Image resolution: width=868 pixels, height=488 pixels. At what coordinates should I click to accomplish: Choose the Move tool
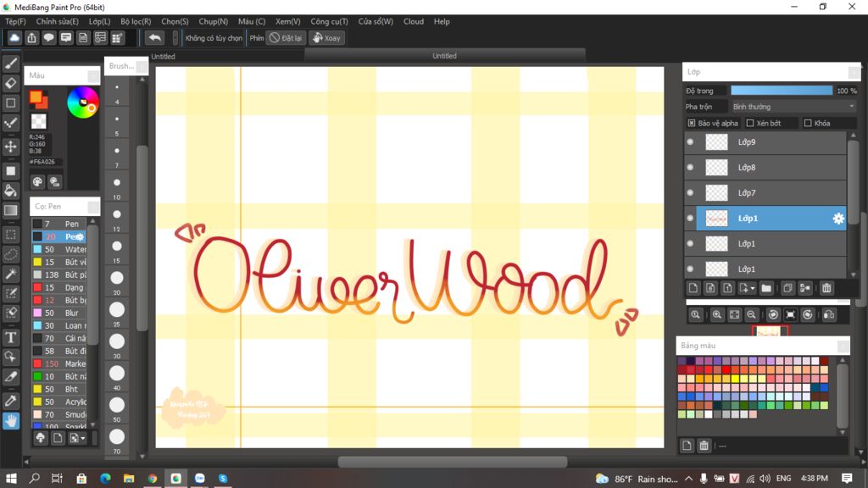10,147
